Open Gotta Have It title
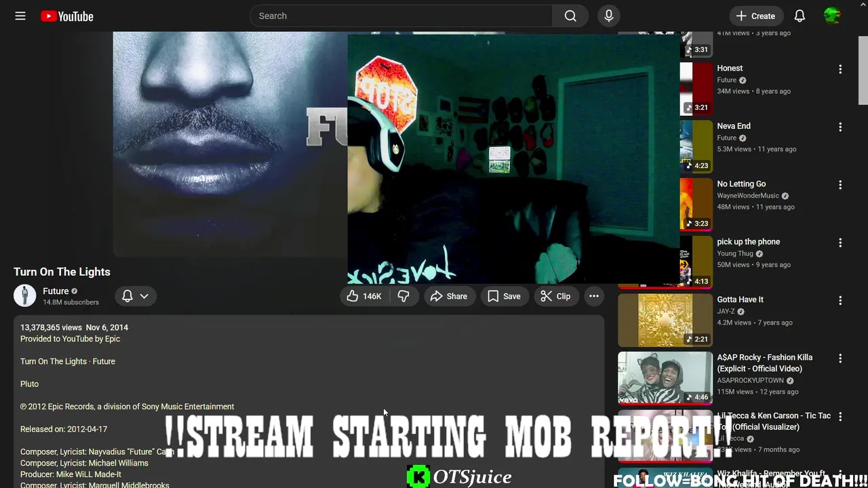 click(740, 300)
